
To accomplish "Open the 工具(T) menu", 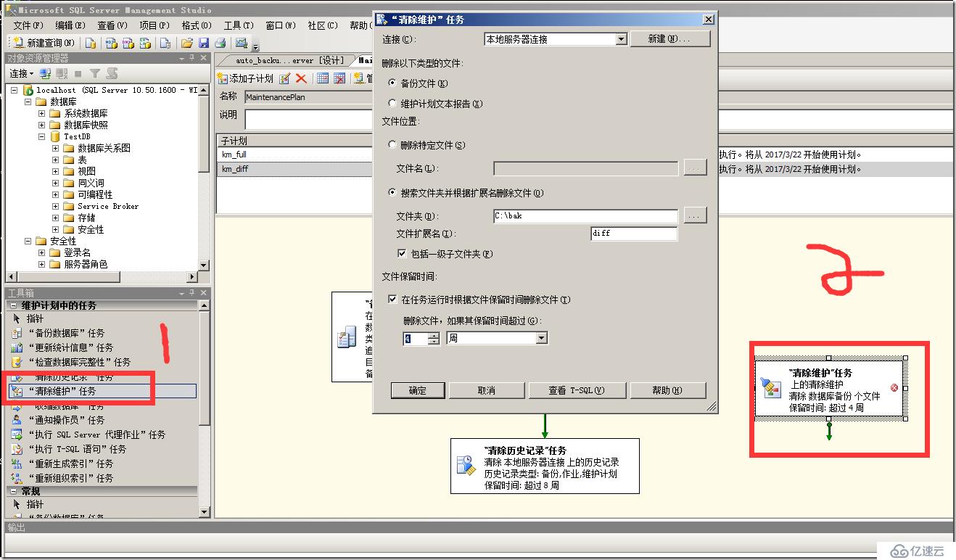I will [239, 25].
